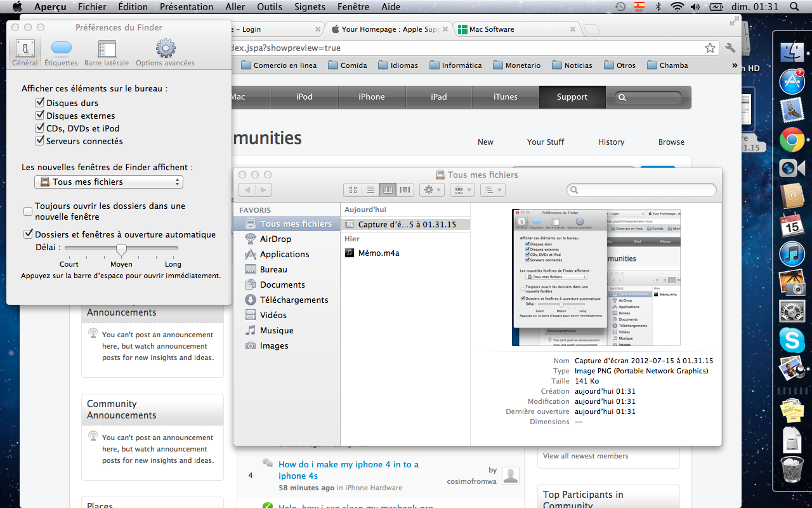
Task: Open the Signets menu
Action: click(310, 7)
